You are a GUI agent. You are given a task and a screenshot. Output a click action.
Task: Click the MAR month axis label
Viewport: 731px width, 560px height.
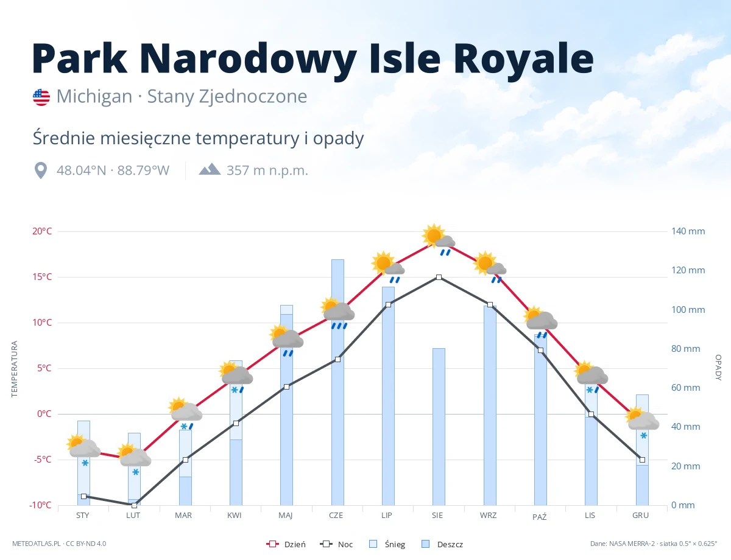183,515
